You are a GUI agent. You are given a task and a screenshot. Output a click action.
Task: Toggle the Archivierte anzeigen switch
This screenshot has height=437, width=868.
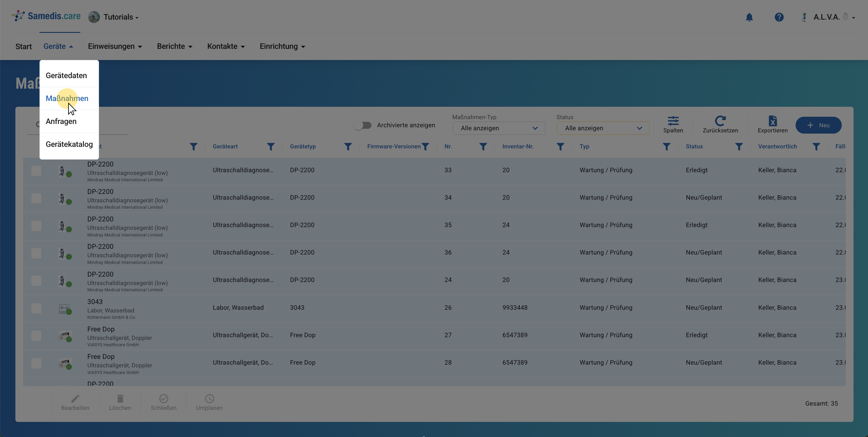click(x=363, y=125)
